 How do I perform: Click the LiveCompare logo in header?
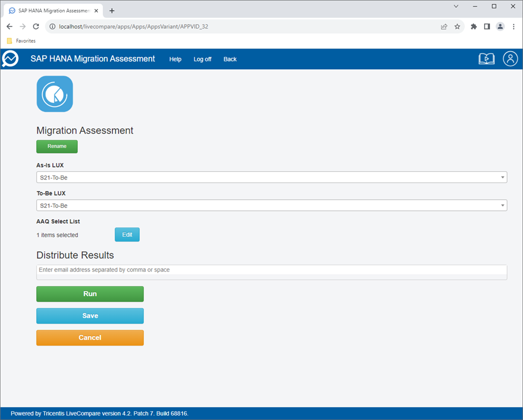[10, 58]
